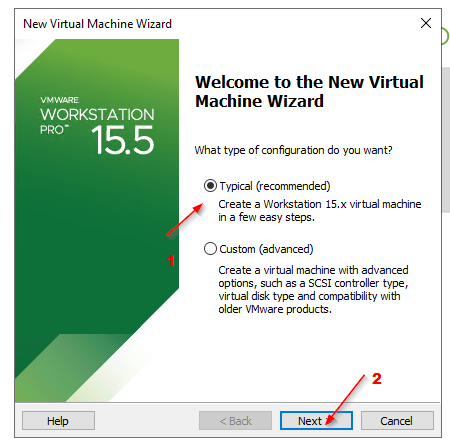
Task: Click the grey vertical scrollbar behind dialog
Action: [x=446, y=139]
